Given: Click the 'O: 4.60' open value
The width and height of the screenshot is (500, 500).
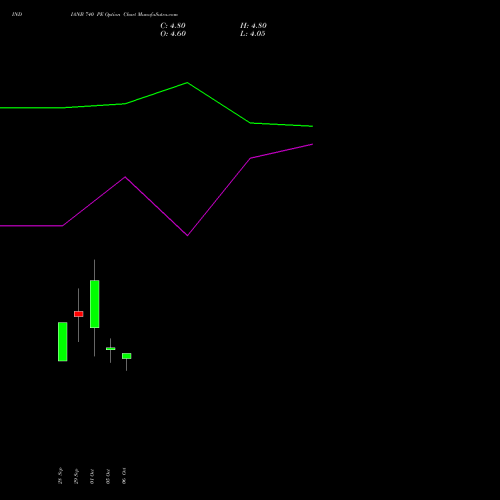Looking at the screenshot, I should 173,34.
